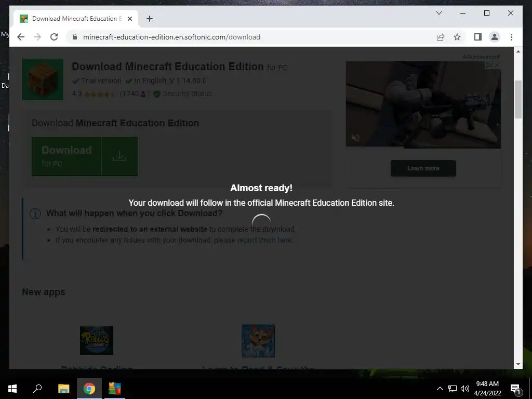
Task: Click the Security Status badge
Action: pos(182,94)
